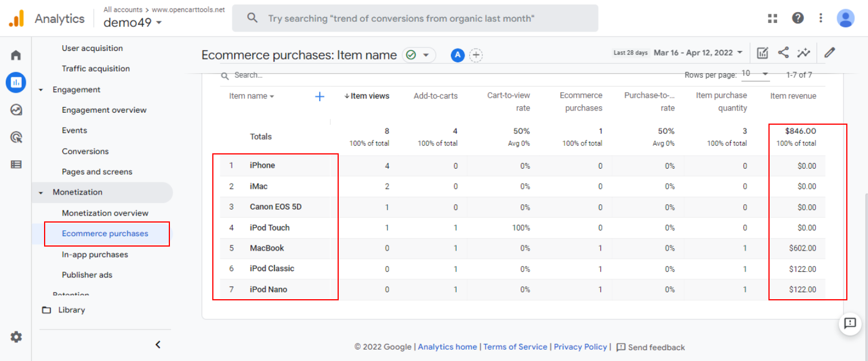Click the iMac item name row

pos(259,186)
